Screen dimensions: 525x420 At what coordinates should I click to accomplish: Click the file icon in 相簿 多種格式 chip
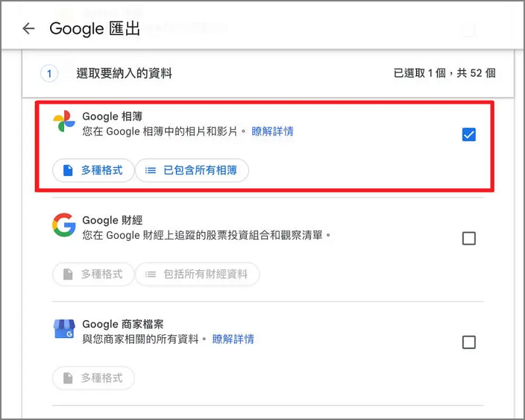(68, 170)
